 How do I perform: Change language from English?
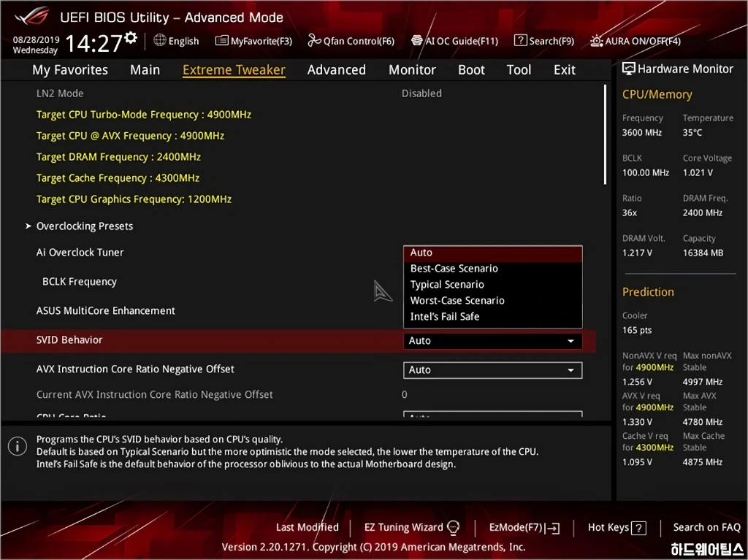(177, 41)
